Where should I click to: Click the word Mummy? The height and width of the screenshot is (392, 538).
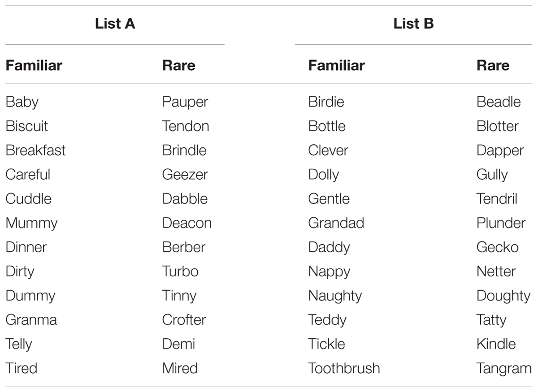point(31,224)
